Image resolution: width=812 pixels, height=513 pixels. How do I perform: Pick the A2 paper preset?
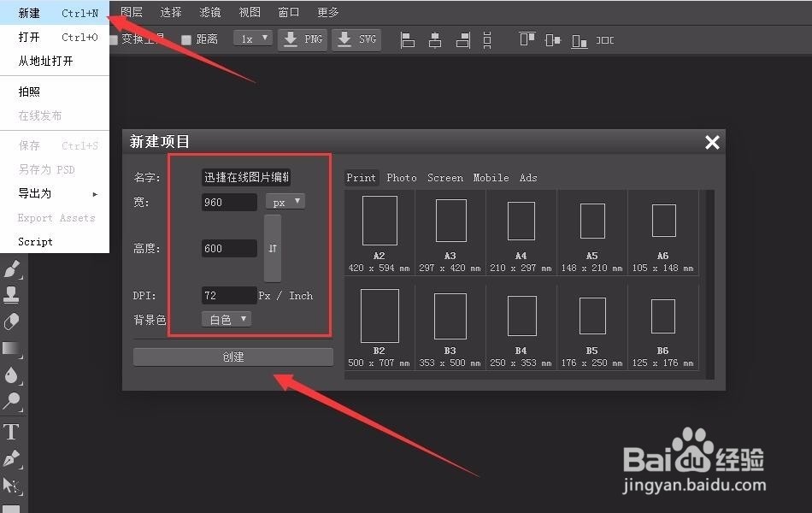click(x=379, y=233)
